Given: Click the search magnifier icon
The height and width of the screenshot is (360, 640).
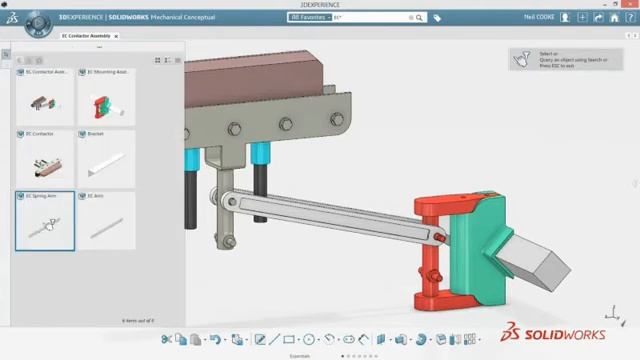Looking at the screenshot, I should point(419,18).
